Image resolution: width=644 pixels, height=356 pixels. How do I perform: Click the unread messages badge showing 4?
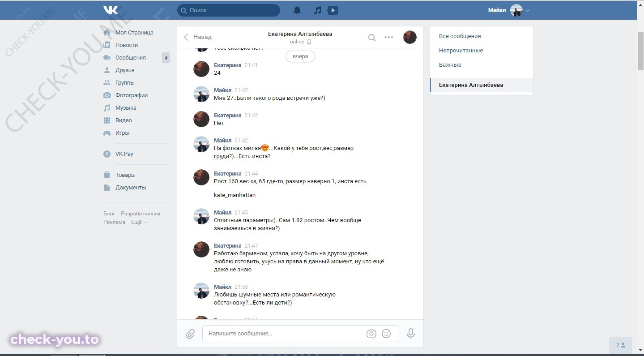pyautogui.click(x=166, y=58)
